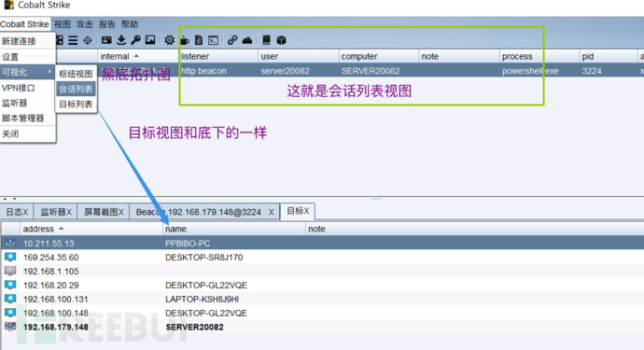Open the 视图 menu
644x350 pixels.
[63, 24]
